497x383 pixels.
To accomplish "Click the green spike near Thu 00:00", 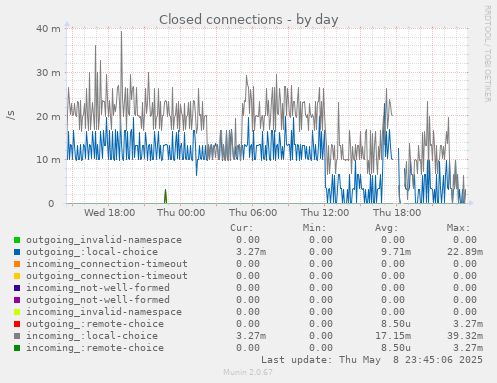I will 165,196.
